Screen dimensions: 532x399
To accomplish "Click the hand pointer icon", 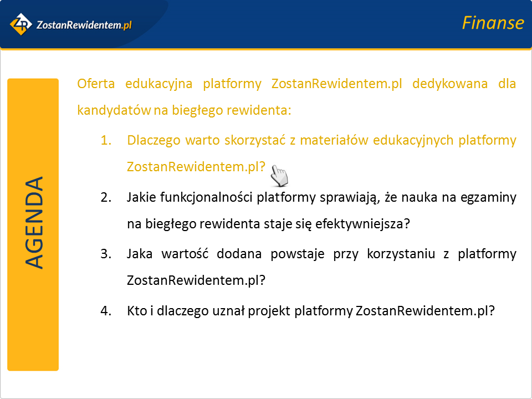I will 279,176.
